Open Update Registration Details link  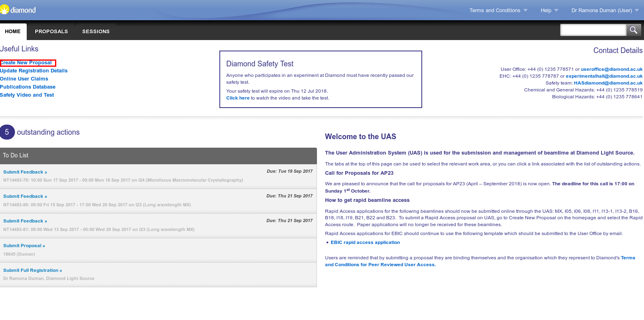click(34, 71)
